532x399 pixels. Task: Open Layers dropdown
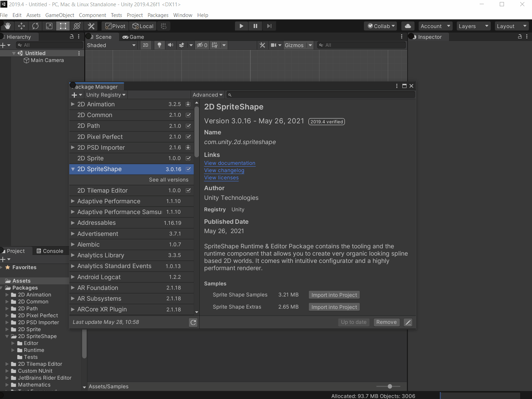[x=473, y=26]
